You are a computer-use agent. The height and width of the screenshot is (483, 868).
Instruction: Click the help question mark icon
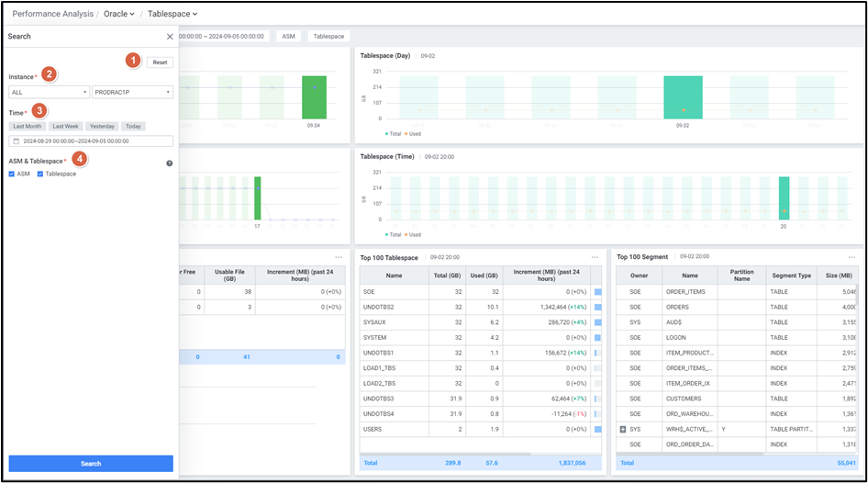169,163
